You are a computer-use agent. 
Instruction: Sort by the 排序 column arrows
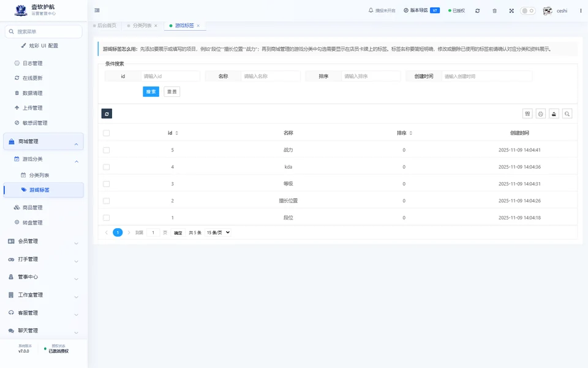tap(410, 133)
